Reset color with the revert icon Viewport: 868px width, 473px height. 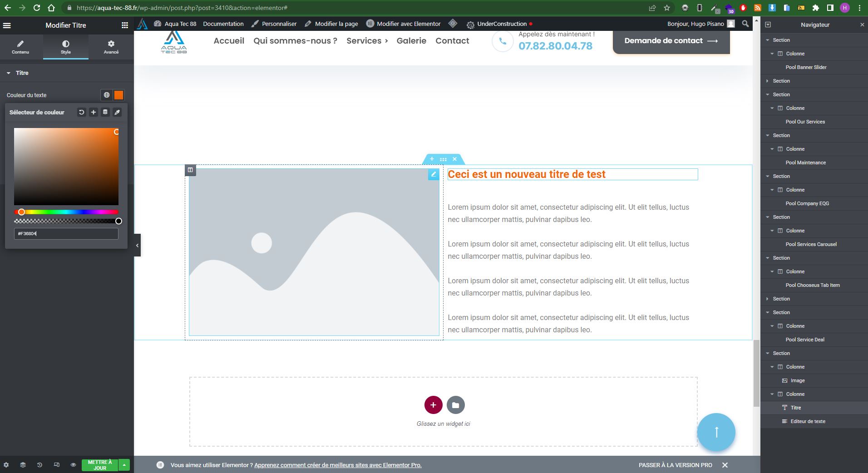pyautogui.click(x=81, y=112)
